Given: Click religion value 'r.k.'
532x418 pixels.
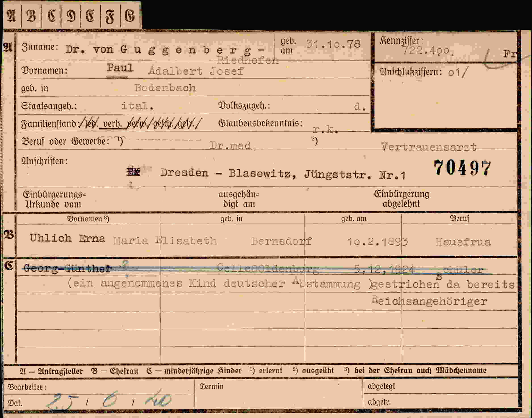Looking at the screenshot, I should click(x=326, y=130).
